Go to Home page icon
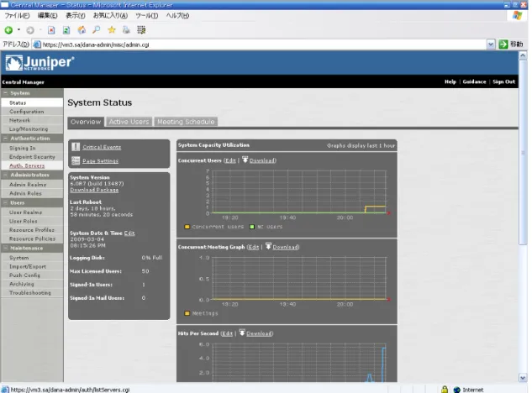 click(82, 30)
